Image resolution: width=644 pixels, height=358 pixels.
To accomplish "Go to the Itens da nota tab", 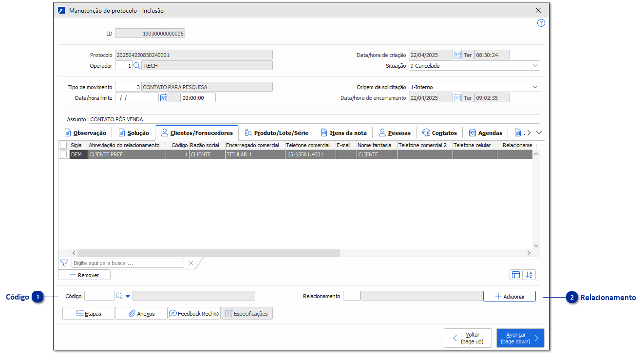I will [x=343, y=132].
